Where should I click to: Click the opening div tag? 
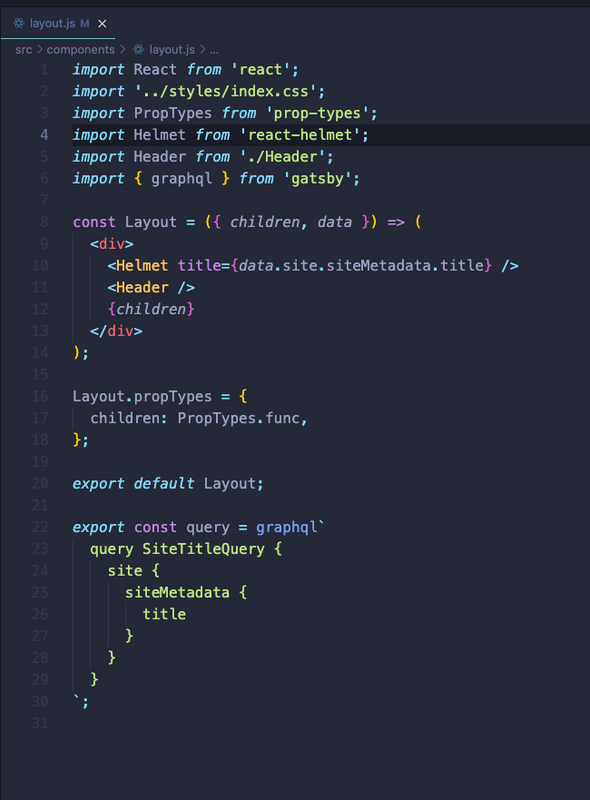coord(112,244)
